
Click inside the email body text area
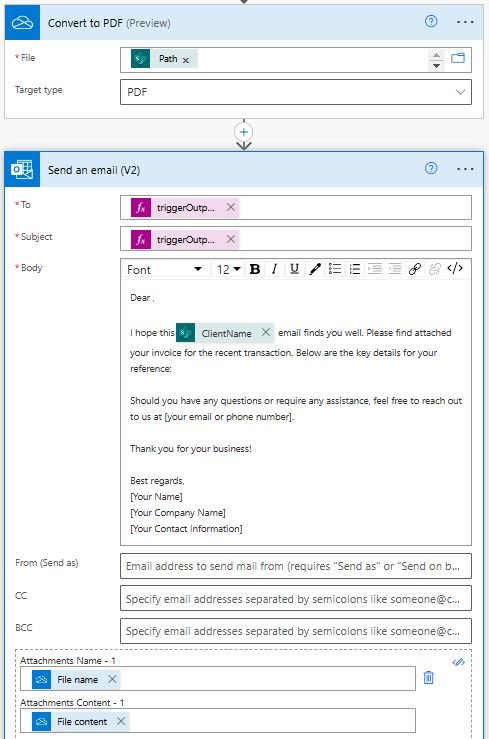pos(296,412)
